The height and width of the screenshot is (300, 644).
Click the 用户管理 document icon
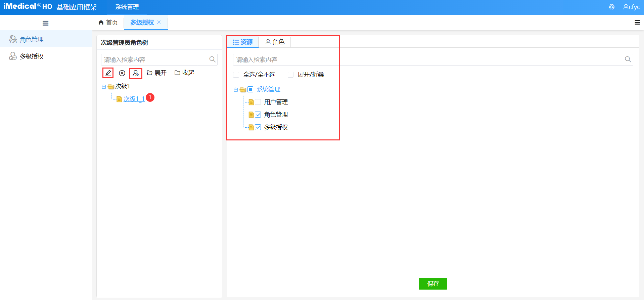click(251, 102)
